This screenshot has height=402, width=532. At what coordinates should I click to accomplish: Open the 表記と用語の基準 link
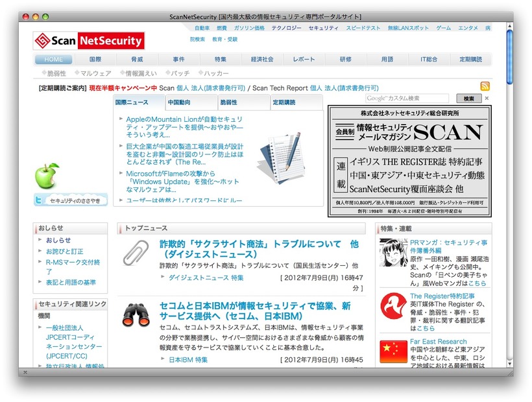coord(71,282)
